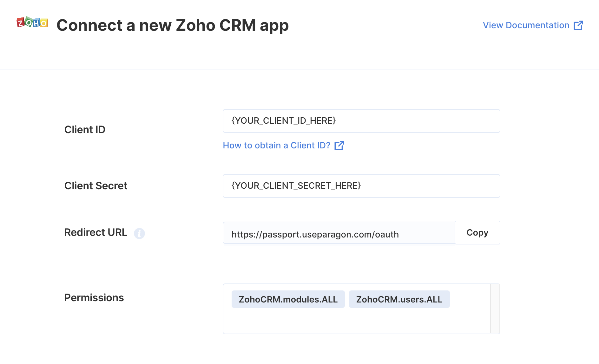Click the Permissions label
The image size is (599, 364).
(x=94, y=298)
